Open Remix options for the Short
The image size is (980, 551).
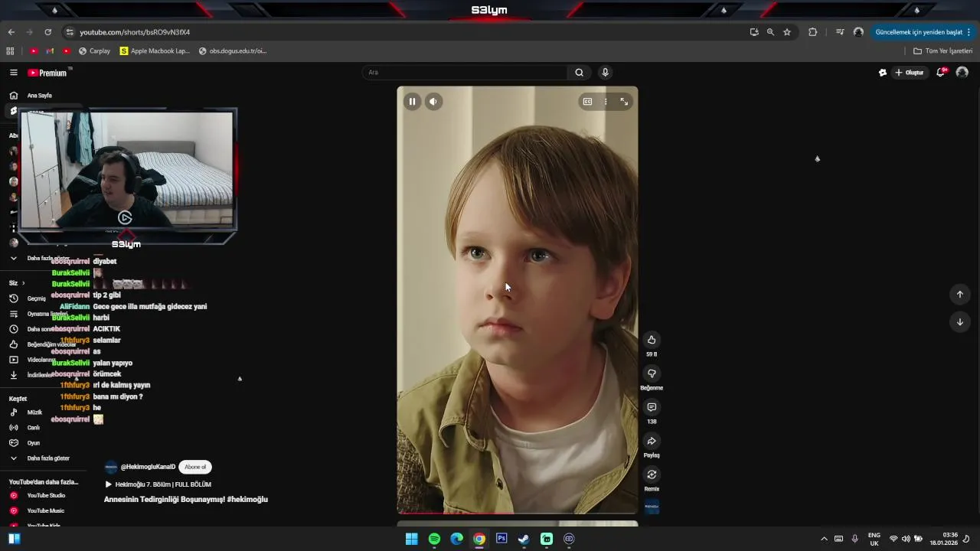652,474
